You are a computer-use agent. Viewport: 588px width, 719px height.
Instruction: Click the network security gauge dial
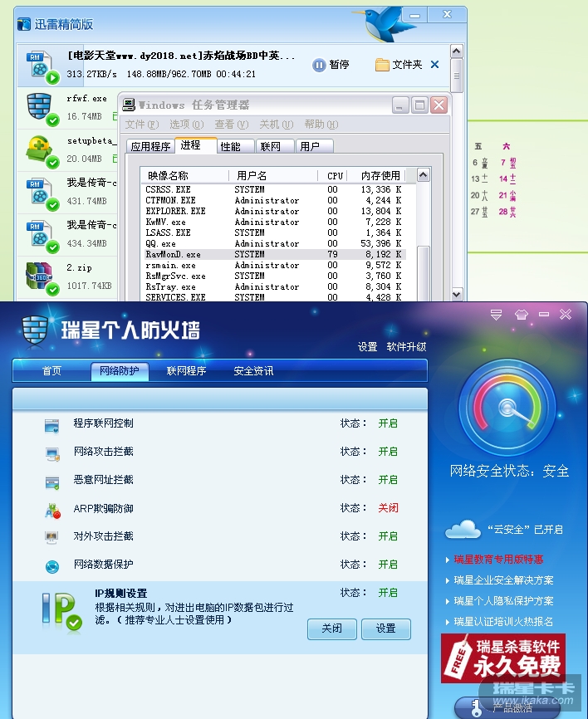pyautogui.click(x=507, y=407)
